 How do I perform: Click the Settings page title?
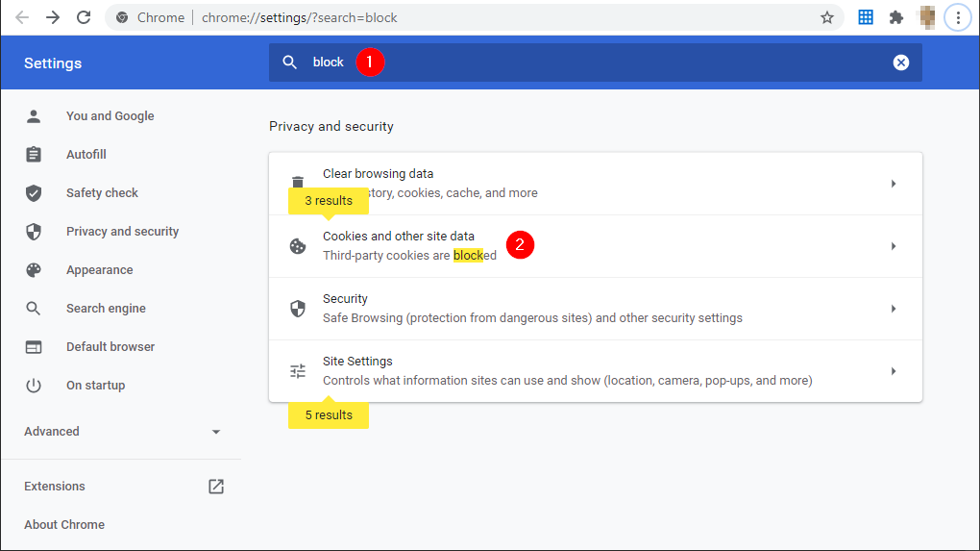tap(53, 63)
